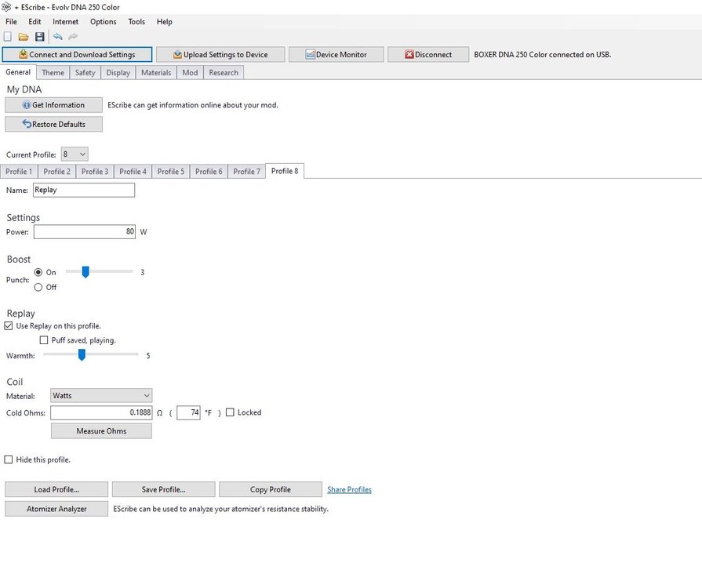Select the Profile 4 tab
Viewport: 702px width, 588px height.
133,172
